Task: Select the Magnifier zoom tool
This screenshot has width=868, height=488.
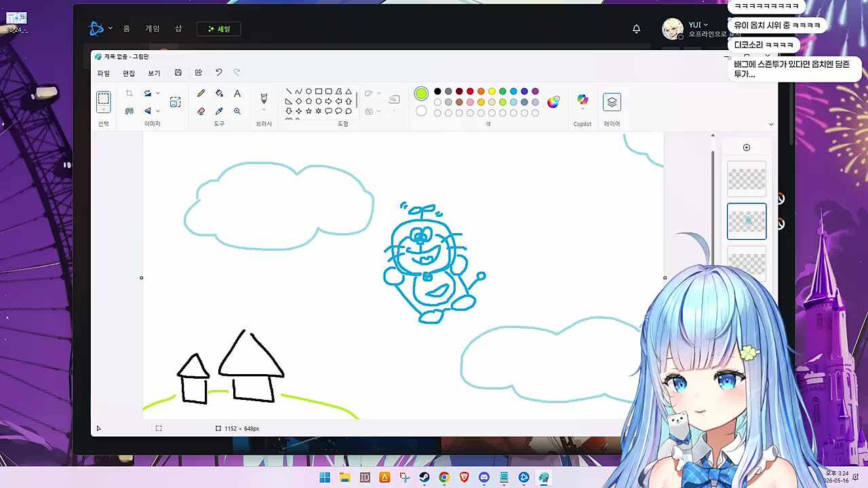Action: [x=237, y=111]
